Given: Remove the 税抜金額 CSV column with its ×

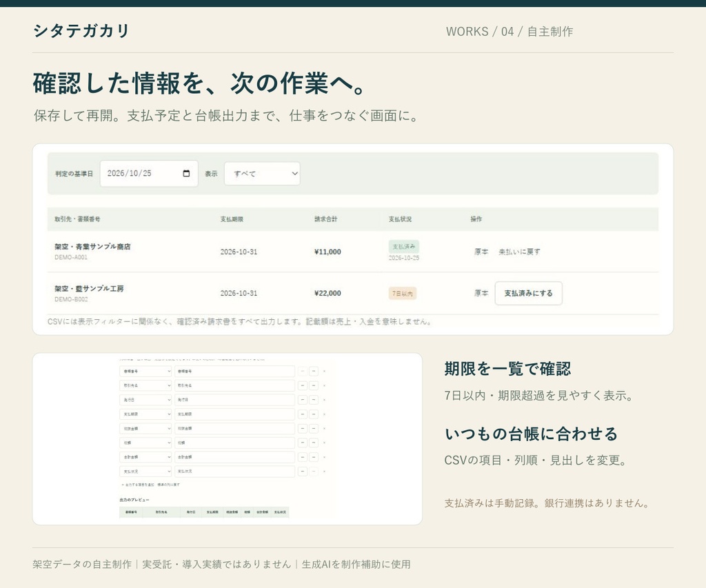Looking at the screenshot, I should 324,429.
